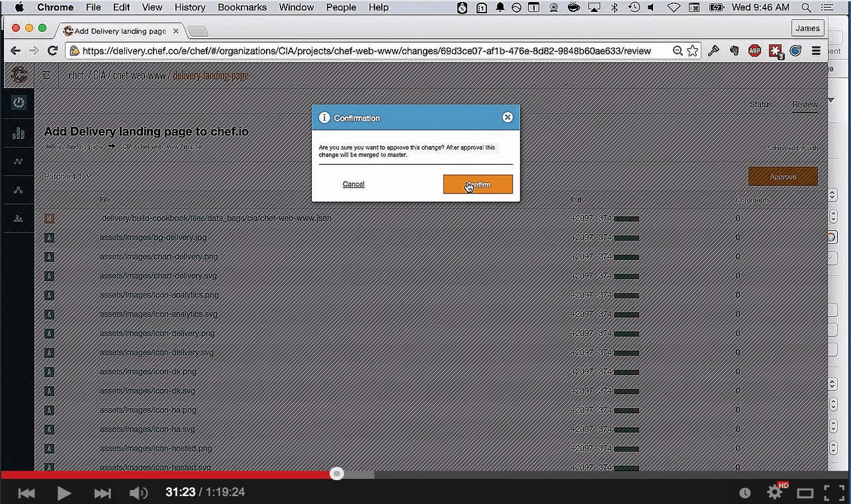This screenshot has height=504, width=851.
Task: Close the Add Delivery landing page tab
Action: point(176,31)
